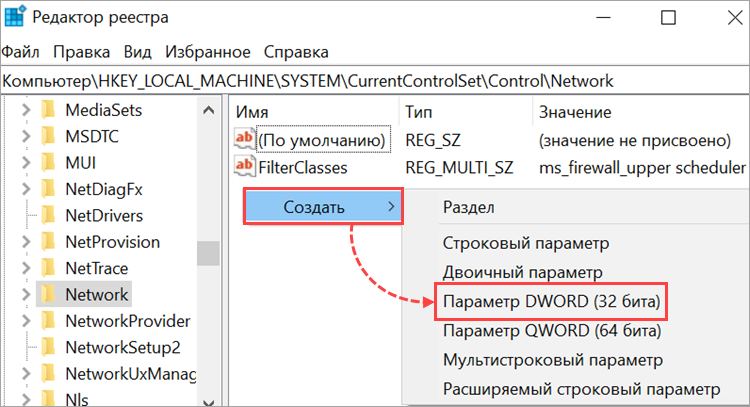750x407 pixels.
Task: Select the NetworkSetup2 folder icon
Action: pyautogui.click(x=48, y=347)
